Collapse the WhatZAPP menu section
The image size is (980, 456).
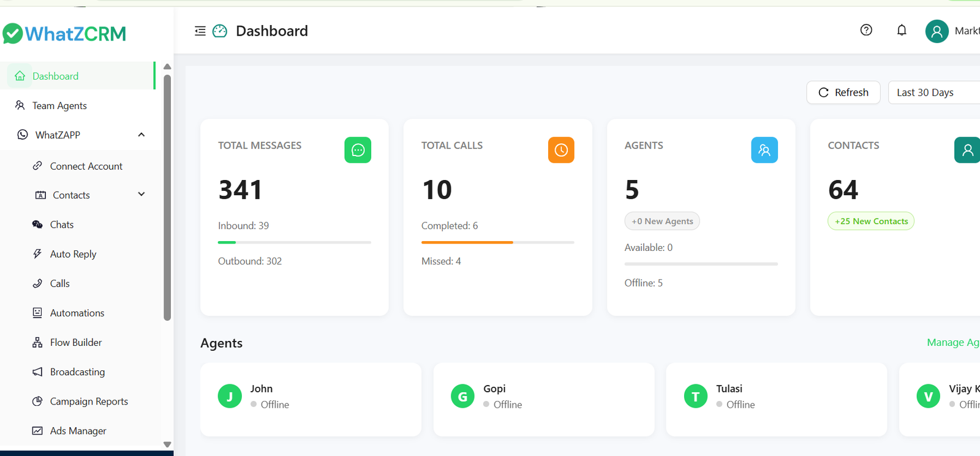pyautogui.click(x=141, y=135)
